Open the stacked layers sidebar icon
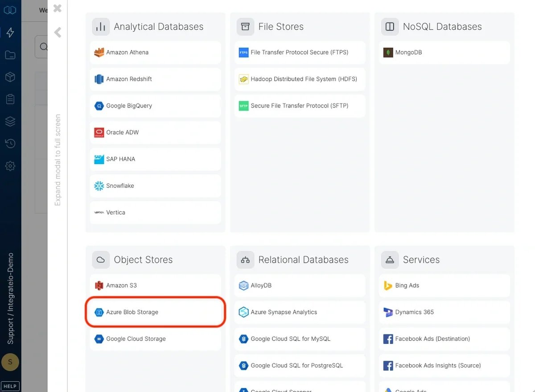Image resolution: width=535 pixels, height=392 pixels. pyautogui.click(x=10, y=121)
